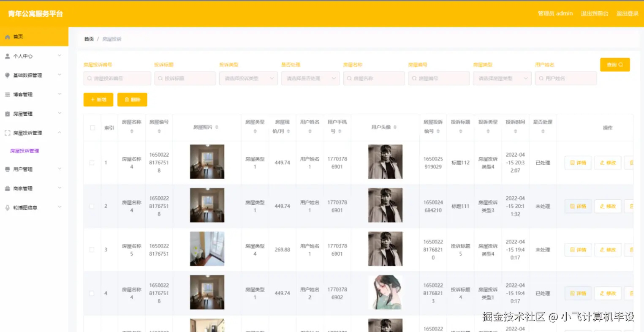Screen dimensions: 644x332
Task: Click sort arrows under 房屋编号 column header
Action: (159, 131)
